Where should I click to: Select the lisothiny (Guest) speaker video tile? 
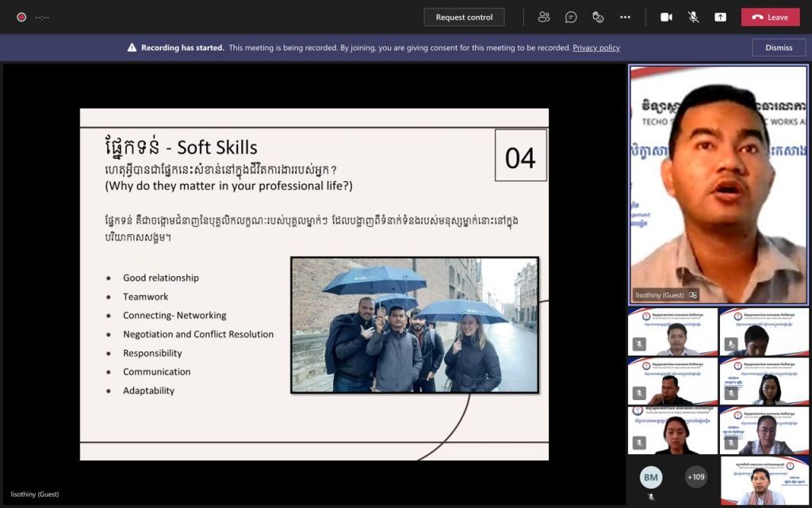click(x=718, y=184)
